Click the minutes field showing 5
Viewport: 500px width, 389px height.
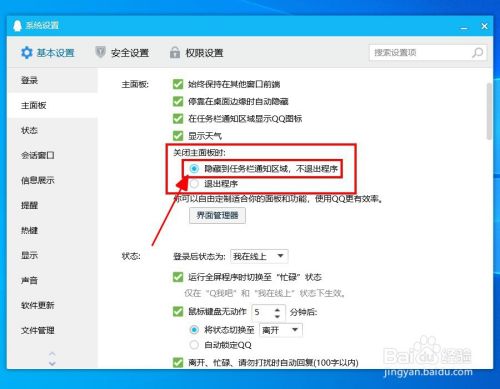click(x=262, y=312)
